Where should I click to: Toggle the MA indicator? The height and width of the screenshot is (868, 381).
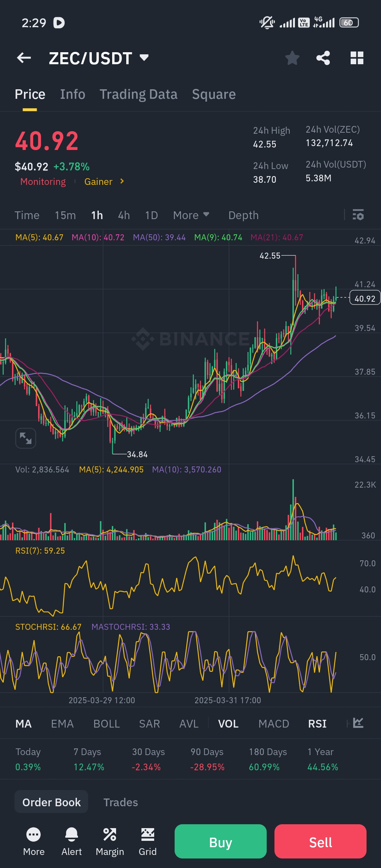coord(24,724)
